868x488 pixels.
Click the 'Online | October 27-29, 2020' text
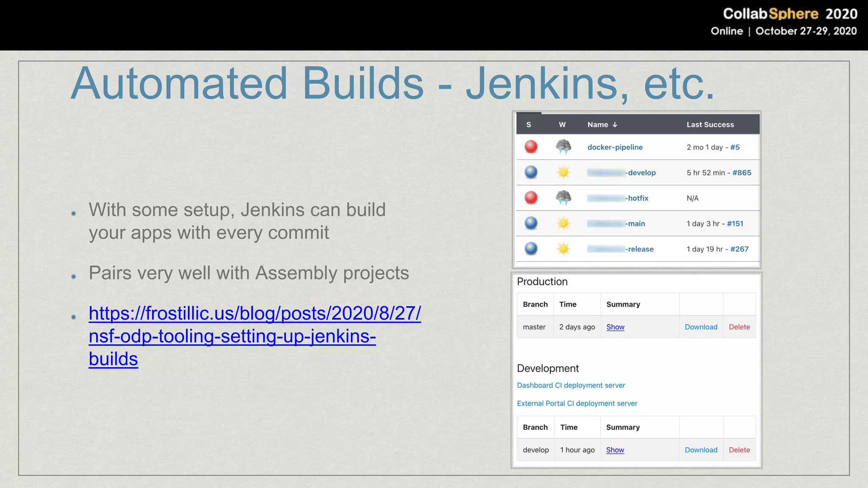(x=784, y=31)
